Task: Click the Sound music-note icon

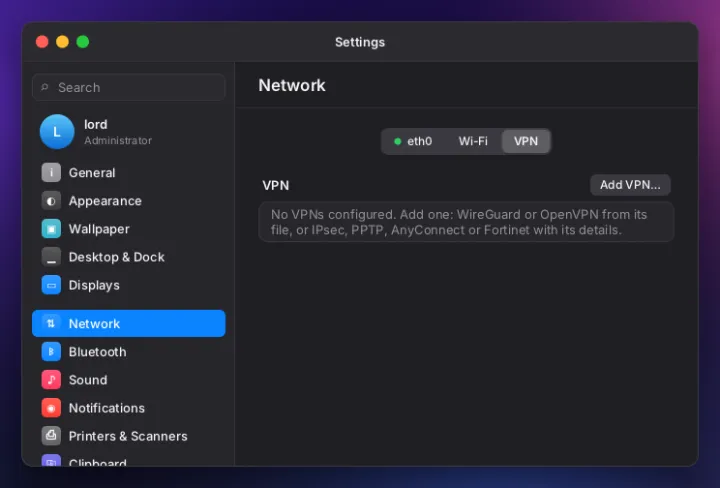Action: click(x=51, y=380)
